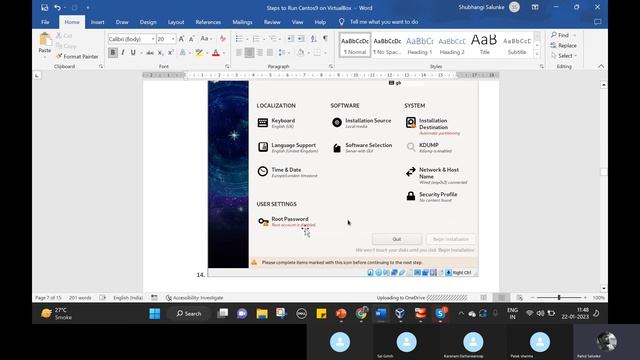Screen dimensions: 640x360
Task: Open the font size dropdown showing 20
Action: tap(173, 39)
